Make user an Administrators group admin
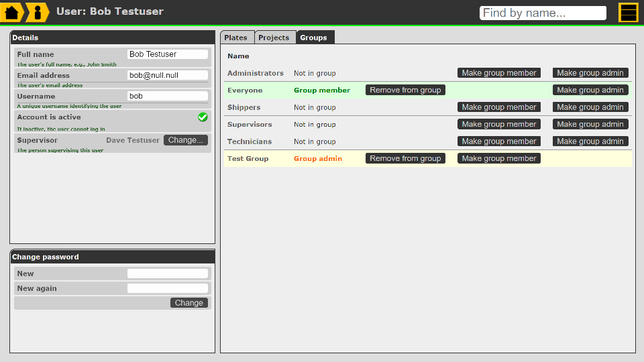The height and width of the screenshot is (362, 644). pos(590,73)
